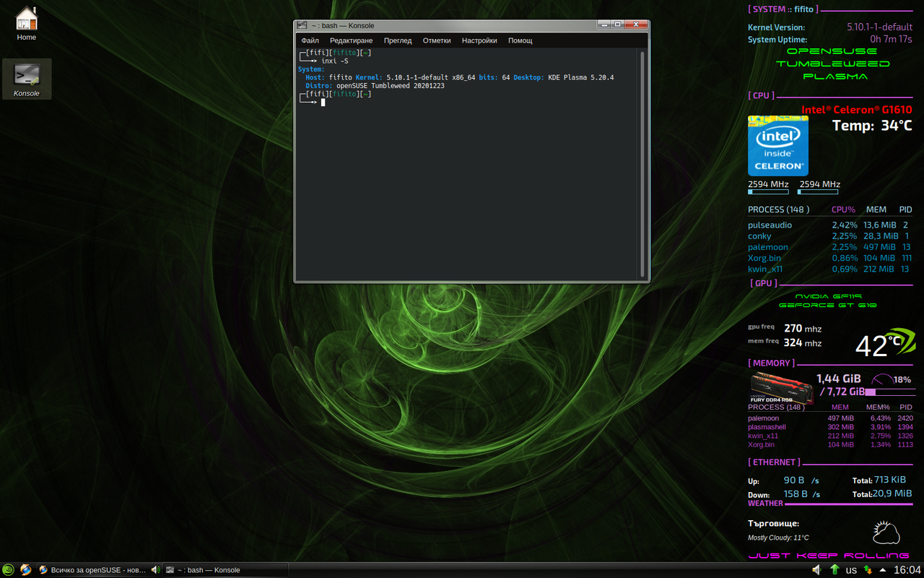Click the mostly cloudy weather icon
The image size is (924, 578).
click(886, 533)
